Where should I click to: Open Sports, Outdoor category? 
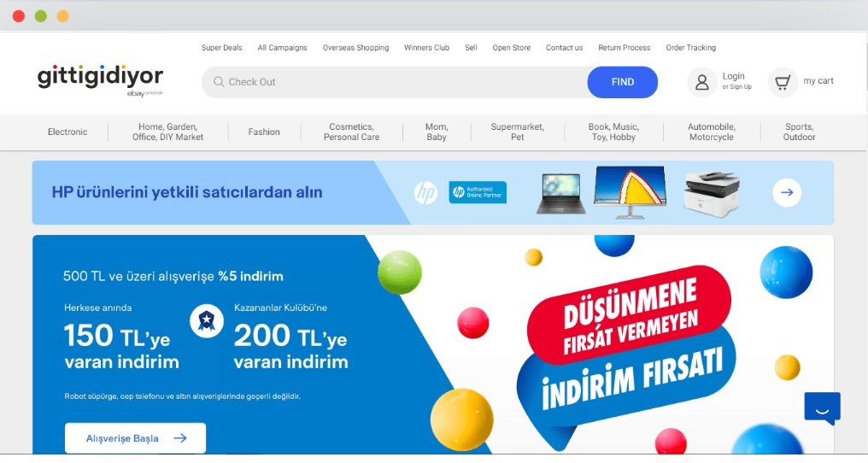click(x=799, y=132)
